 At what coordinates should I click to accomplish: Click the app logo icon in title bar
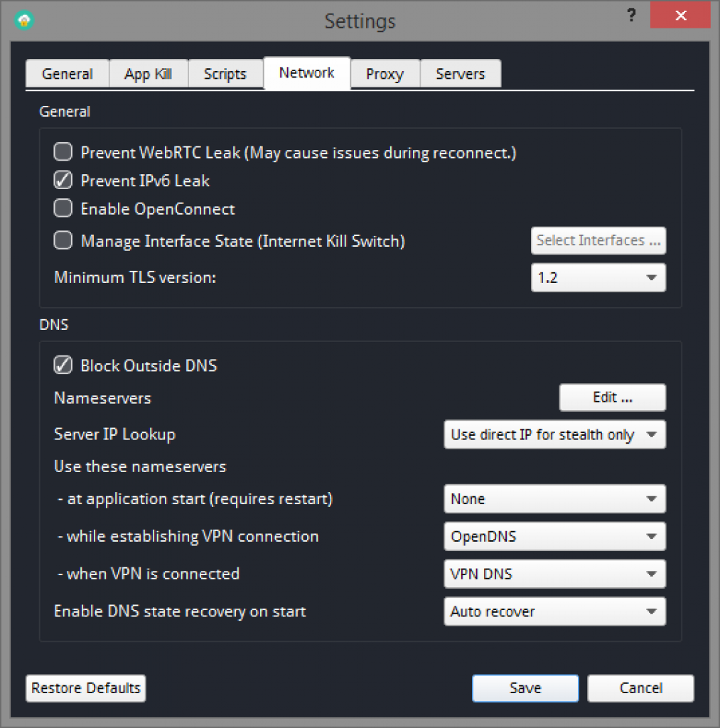click(24, 21)
